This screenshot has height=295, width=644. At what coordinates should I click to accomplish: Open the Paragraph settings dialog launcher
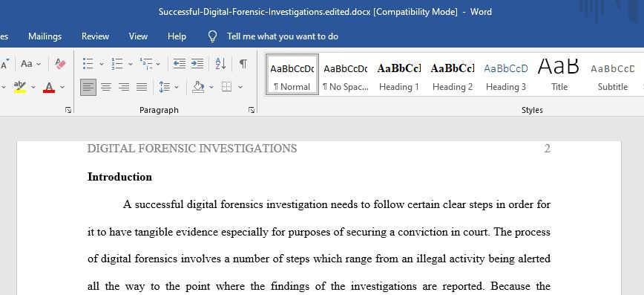(x=252, y=110)
